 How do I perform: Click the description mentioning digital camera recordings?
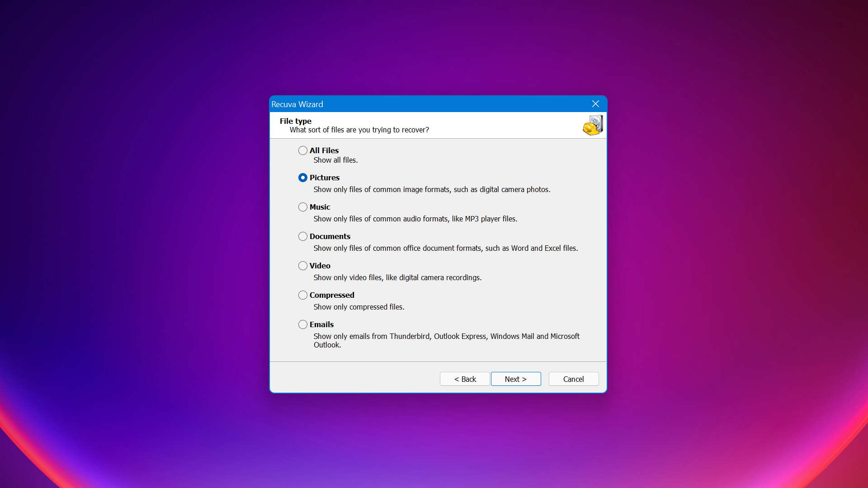(397, 277)
